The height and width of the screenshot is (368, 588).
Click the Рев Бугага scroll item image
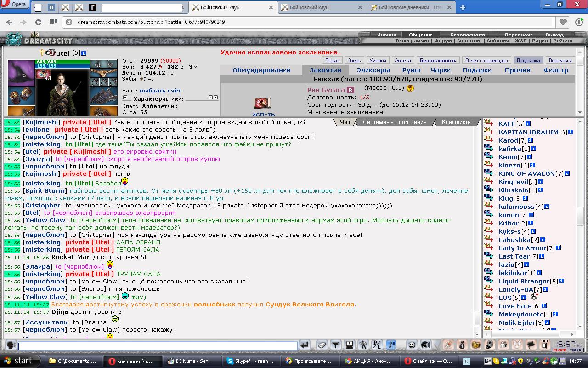(263, 103)
